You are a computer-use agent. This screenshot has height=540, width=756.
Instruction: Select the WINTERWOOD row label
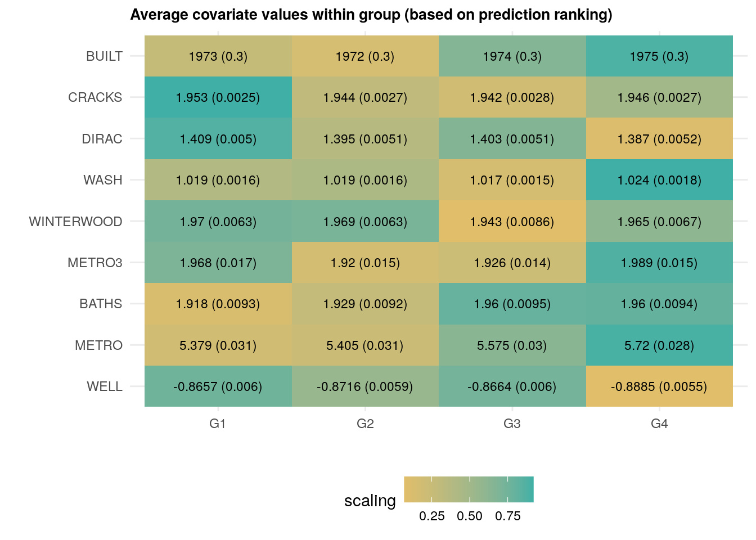pos(75,222)
